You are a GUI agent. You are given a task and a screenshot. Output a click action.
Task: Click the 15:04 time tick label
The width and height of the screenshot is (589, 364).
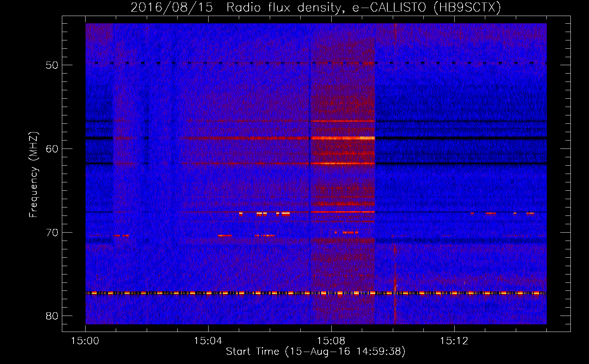pyautogui.click(x=208, y=341)
